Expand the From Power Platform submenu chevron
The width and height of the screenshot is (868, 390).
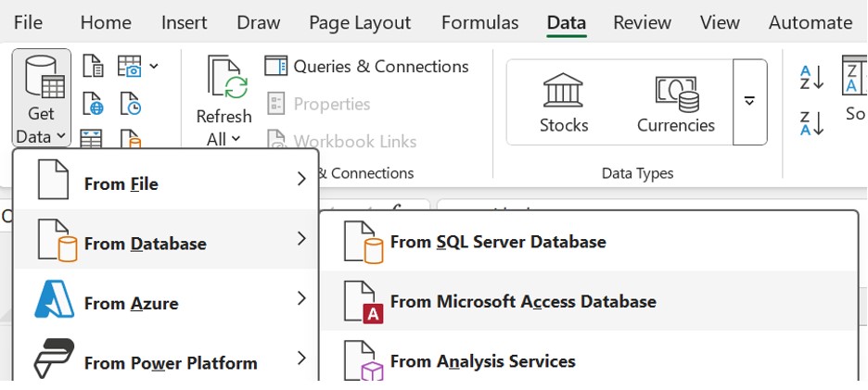click(x=301, y=358)
